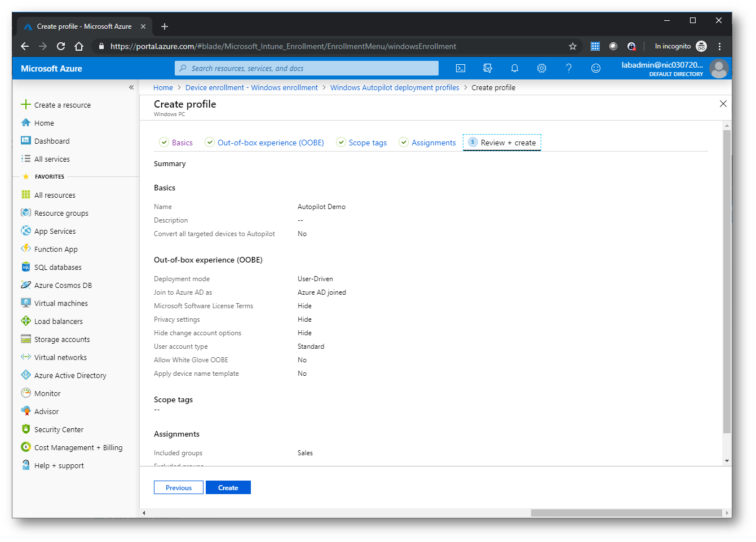This screenshot has height=542, width=756.
Task: Open the help question mark menu
Action: click(569, 68)
